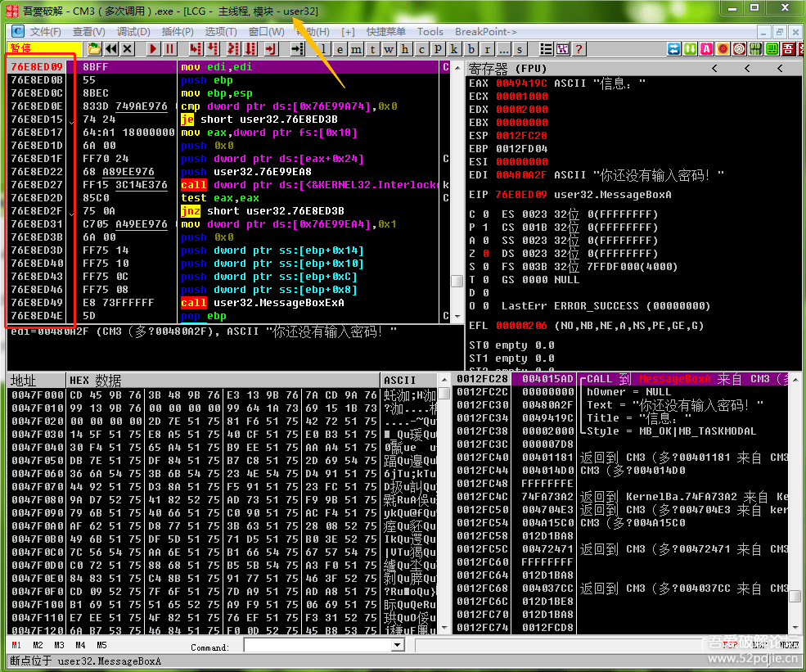Click the Step into toolbar icon
806x672 pixels.
coord(195,49)
